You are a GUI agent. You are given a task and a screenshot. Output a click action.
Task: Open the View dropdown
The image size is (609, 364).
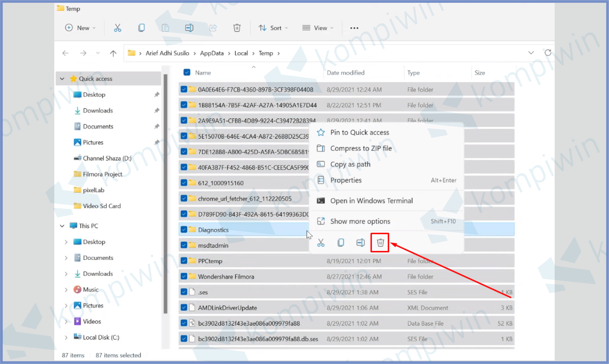tap(318, 28)
